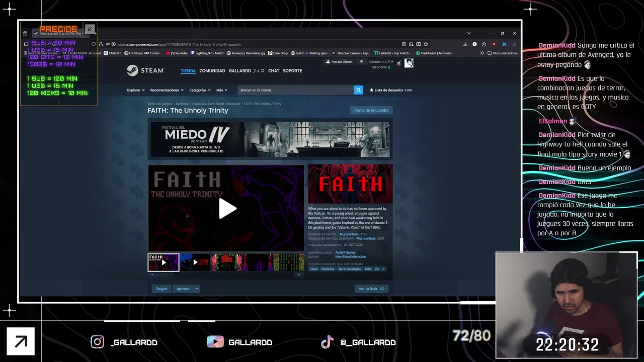Open the nightray_97 Twitch bookmark
Viewport: 644px width, 362px height.
(x=207, y=53)
